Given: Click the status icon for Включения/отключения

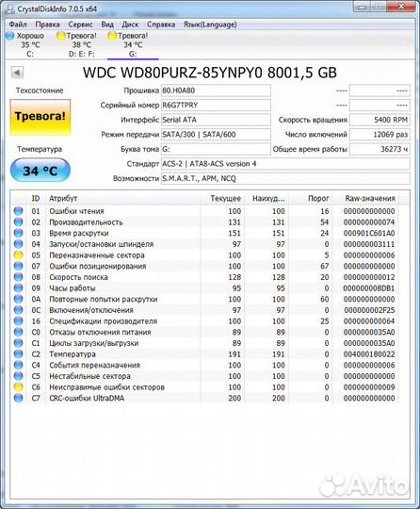Looking at the screenshot, I should 19,310.
